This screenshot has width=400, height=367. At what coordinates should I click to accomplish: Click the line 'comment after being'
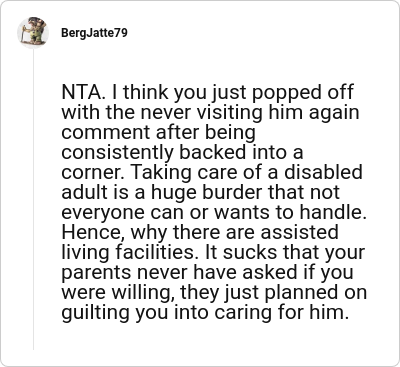159,132
